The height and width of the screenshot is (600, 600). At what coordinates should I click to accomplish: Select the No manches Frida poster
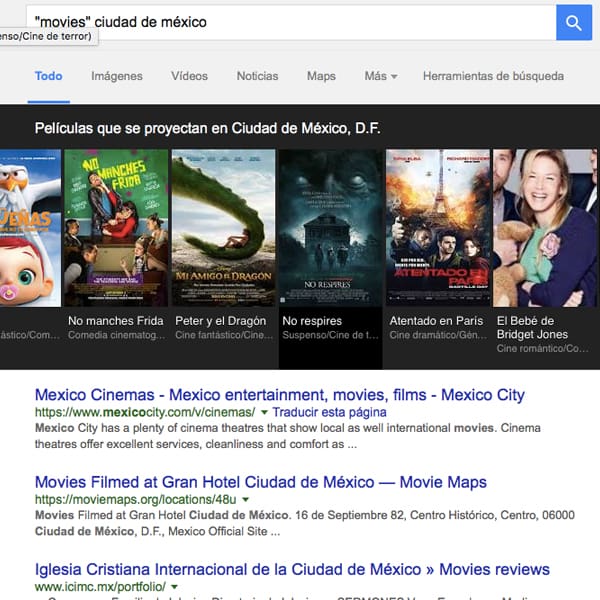pos(116,228)
